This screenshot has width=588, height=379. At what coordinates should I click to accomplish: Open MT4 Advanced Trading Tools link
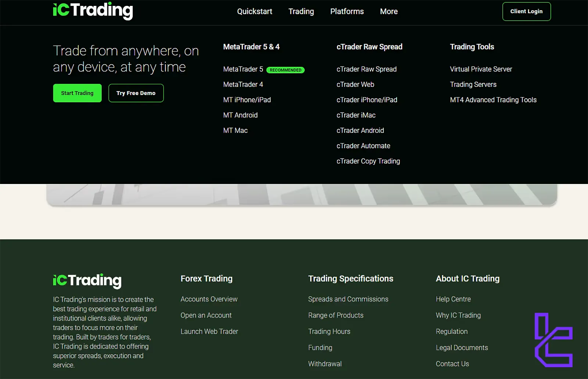point(493,100)
